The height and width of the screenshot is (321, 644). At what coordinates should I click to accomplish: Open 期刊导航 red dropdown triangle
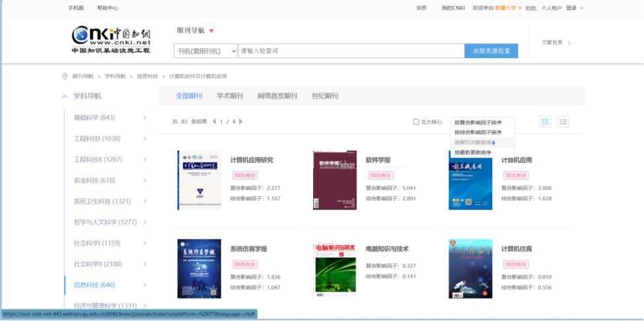tap(211, 31)
